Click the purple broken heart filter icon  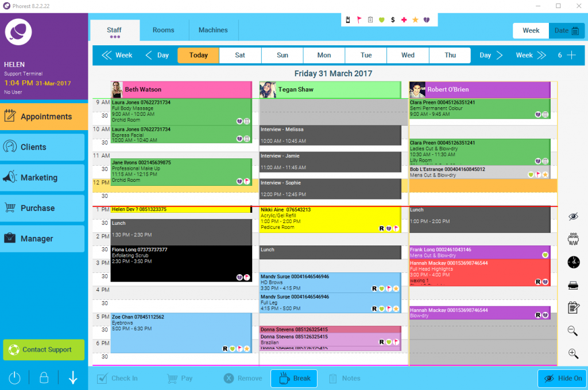tap(427, 20)
